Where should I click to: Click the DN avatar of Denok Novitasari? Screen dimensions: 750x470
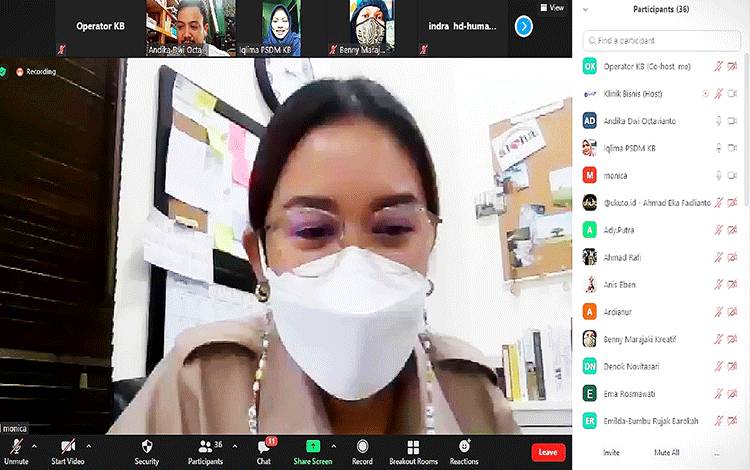[x=589, y=367]
